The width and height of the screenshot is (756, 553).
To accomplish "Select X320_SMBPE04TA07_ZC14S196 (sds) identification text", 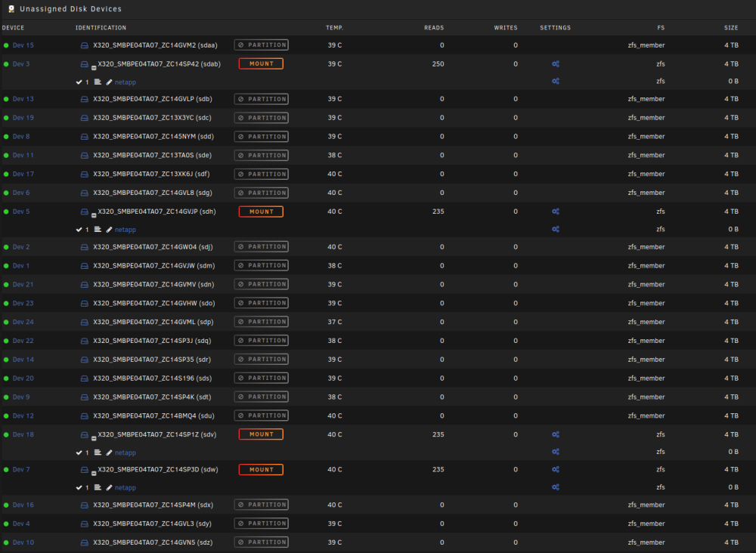I will (x=153, y=378).
